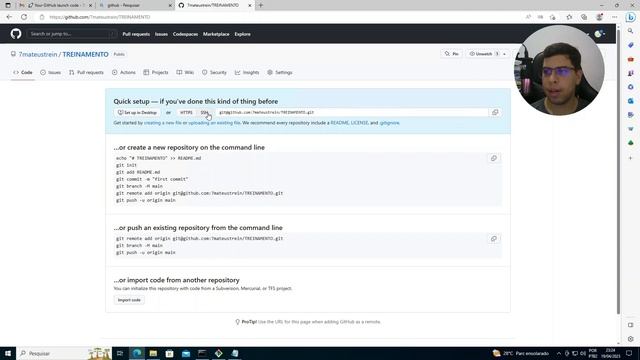This screenshot has width=640, height=360.
Task: Open the Git diamond icon on the taskbar
Action: click(x=218, y=353)
